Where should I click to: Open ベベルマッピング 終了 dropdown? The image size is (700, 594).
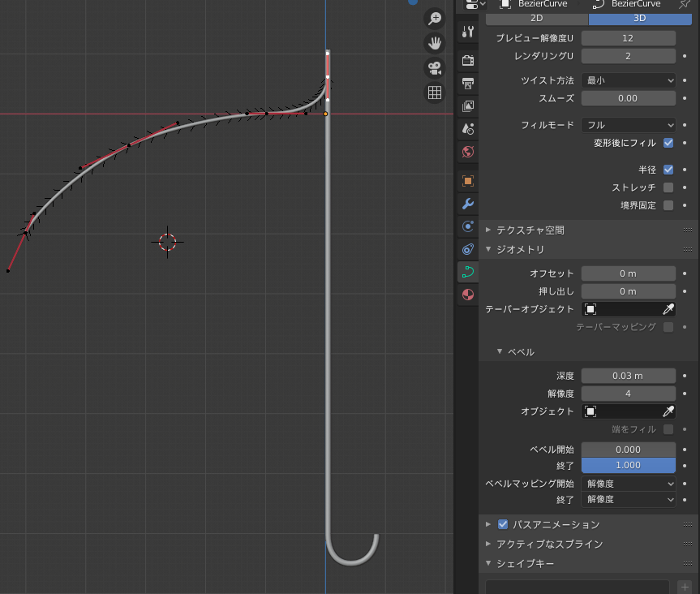click(628, 499)
